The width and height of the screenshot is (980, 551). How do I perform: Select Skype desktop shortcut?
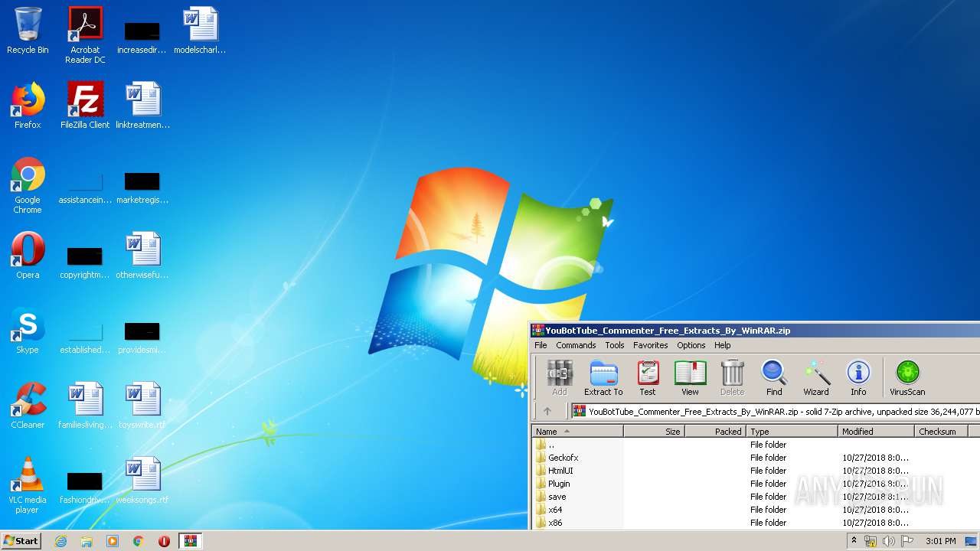click(28, 331)
